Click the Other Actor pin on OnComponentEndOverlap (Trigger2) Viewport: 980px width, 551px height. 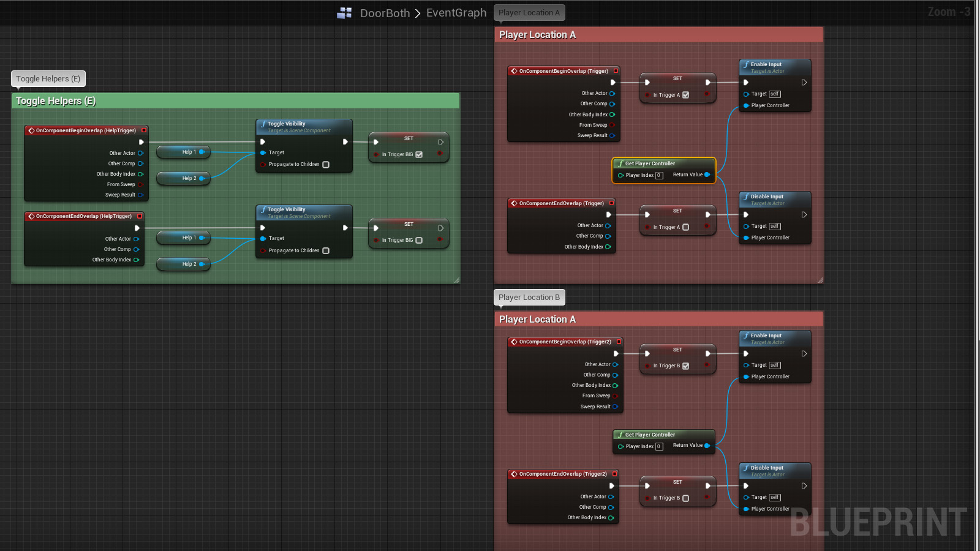[x=611, y=497]
